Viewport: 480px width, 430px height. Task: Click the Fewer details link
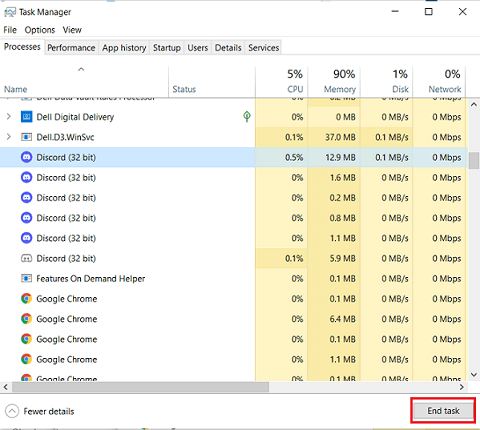pyautogui.click(x=49, y=411)
